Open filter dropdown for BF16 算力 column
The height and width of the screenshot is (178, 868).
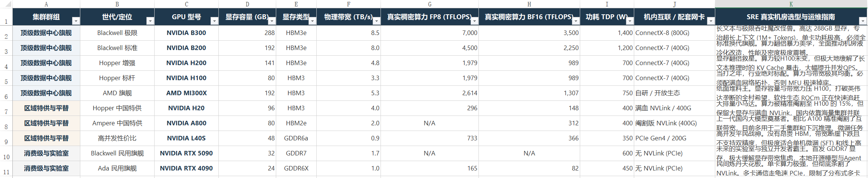click(x=576, y=21)
